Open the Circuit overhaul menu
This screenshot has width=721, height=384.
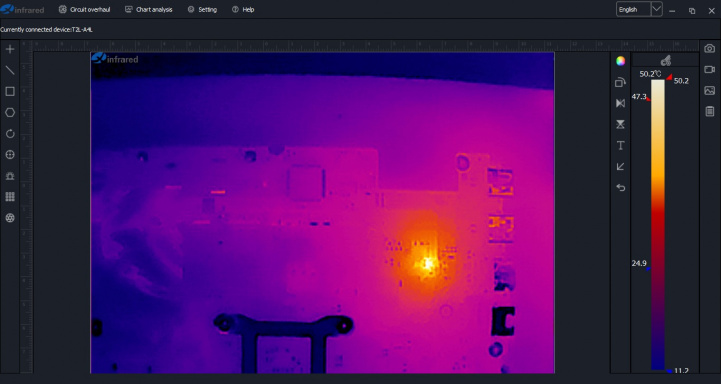click(85, 9)
